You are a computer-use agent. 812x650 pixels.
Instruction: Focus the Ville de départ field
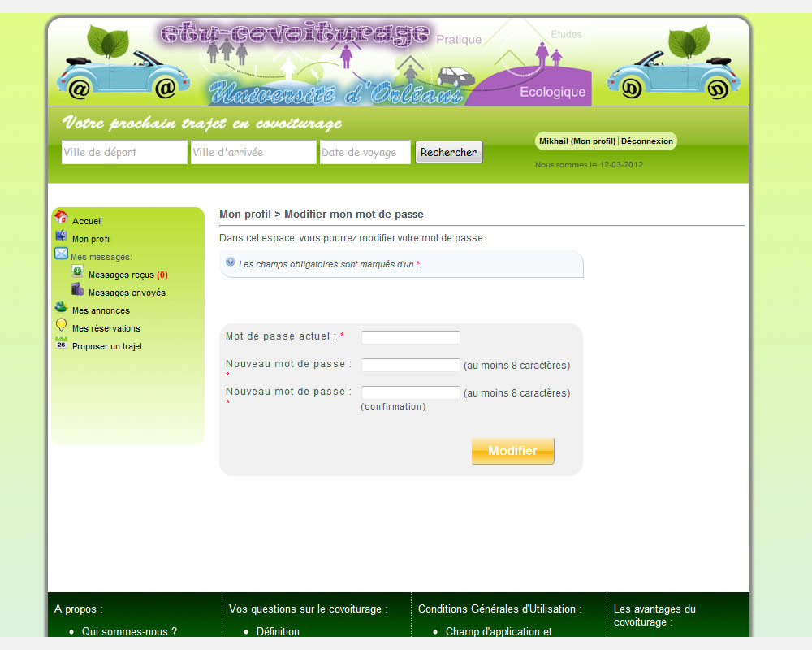124,152
